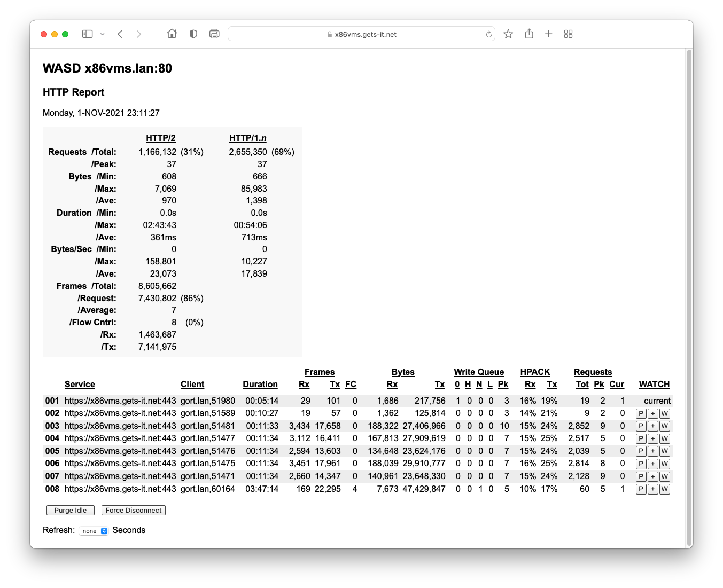Reload the page using refresh icon
This screenshot has height=588, width=723.
488,34
